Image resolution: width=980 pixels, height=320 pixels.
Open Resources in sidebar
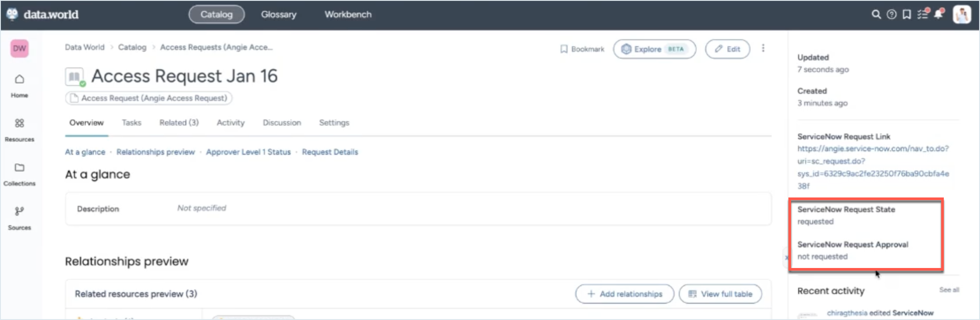[x=19, y=130]
